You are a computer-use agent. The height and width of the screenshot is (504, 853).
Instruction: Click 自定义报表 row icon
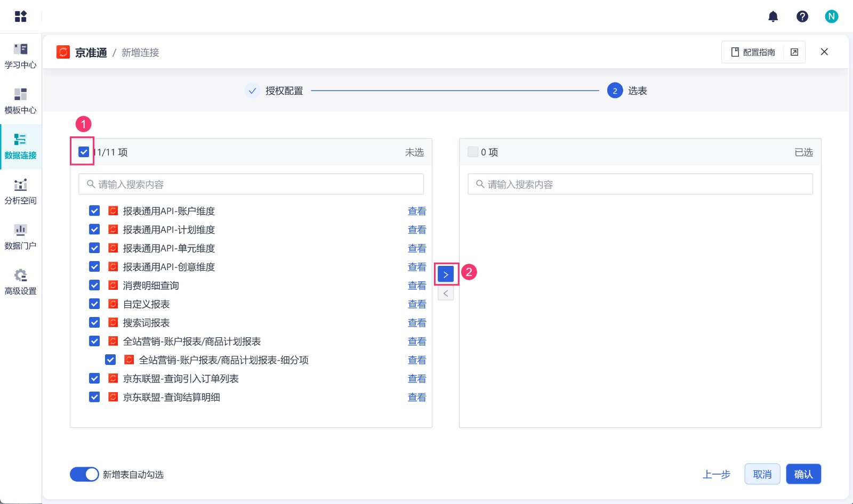pos(113,304)
